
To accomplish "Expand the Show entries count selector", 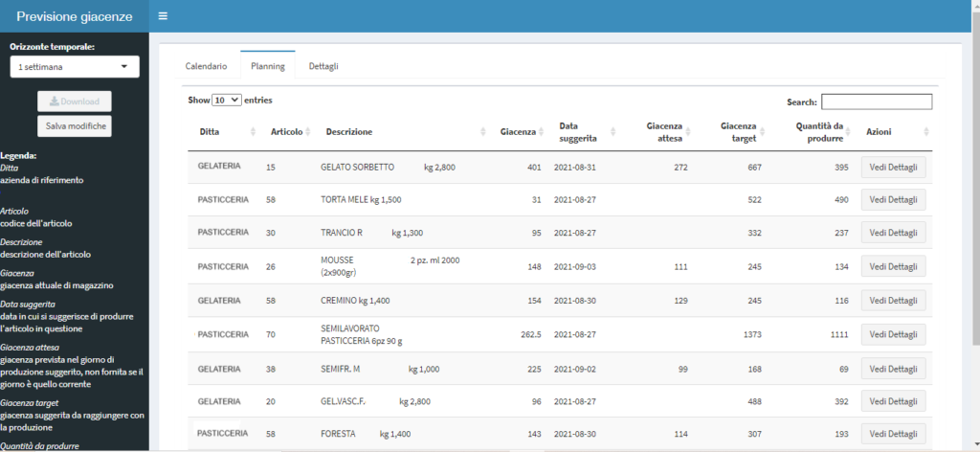I will pos(227,100).
